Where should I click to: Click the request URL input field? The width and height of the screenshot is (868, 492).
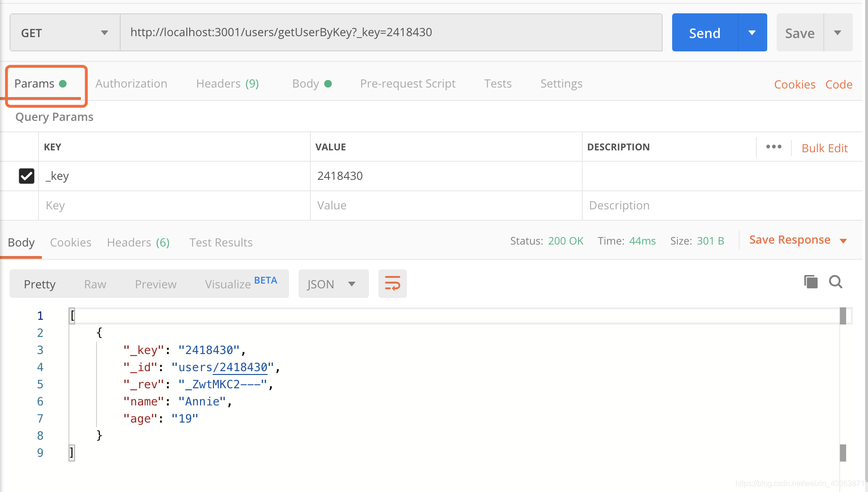pos(380,32)
